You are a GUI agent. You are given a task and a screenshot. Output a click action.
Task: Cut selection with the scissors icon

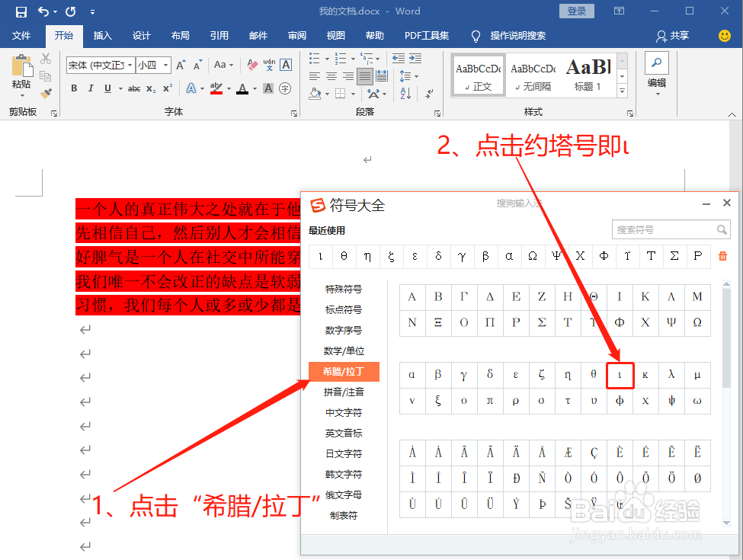point(46,58)
